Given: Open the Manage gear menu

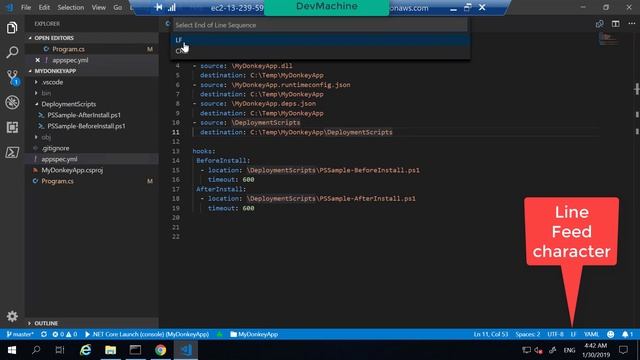Looking at the screenshot, I should [x=12, y=316].
